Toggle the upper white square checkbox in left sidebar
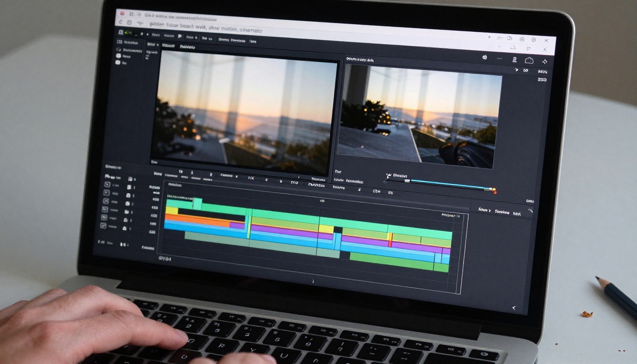The width and height of the screenshot is (637, 364). 118,55
